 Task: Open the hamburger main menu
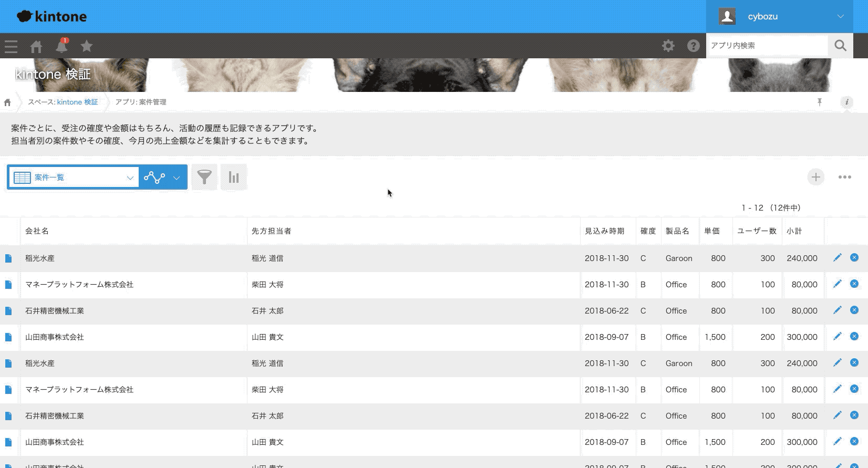point(11,46)
